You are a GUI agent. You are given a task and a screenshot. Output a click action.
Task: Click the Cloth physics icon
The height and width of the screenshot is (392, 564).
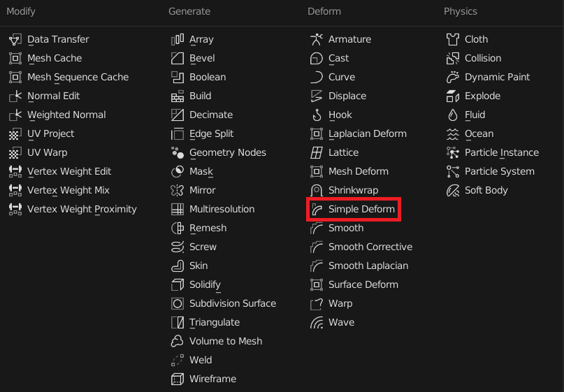453,40
